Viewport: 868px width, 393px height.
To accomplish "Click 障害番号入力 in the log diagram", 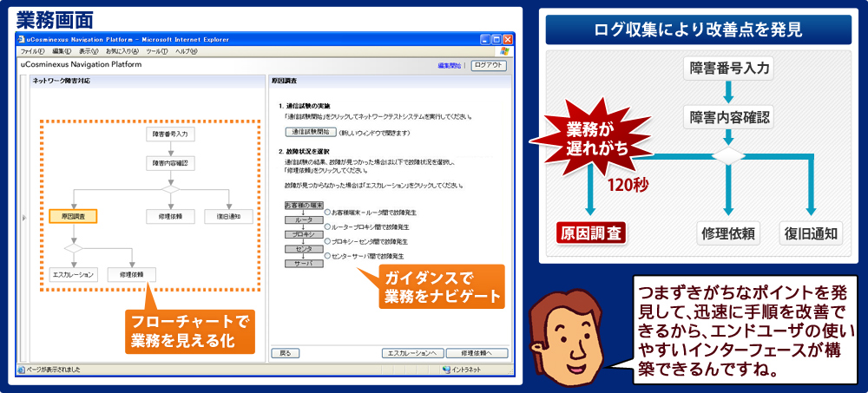I will pos(728,69).
